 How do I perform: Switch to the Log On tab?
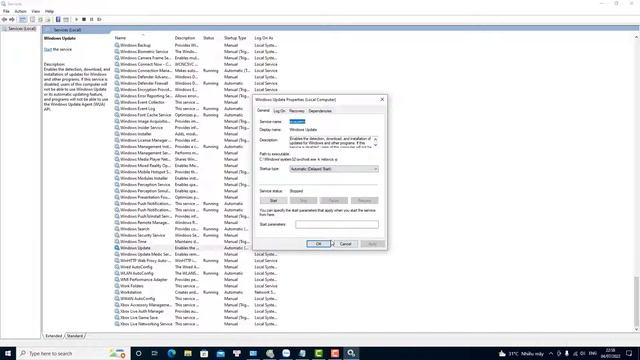pos(279,111)
